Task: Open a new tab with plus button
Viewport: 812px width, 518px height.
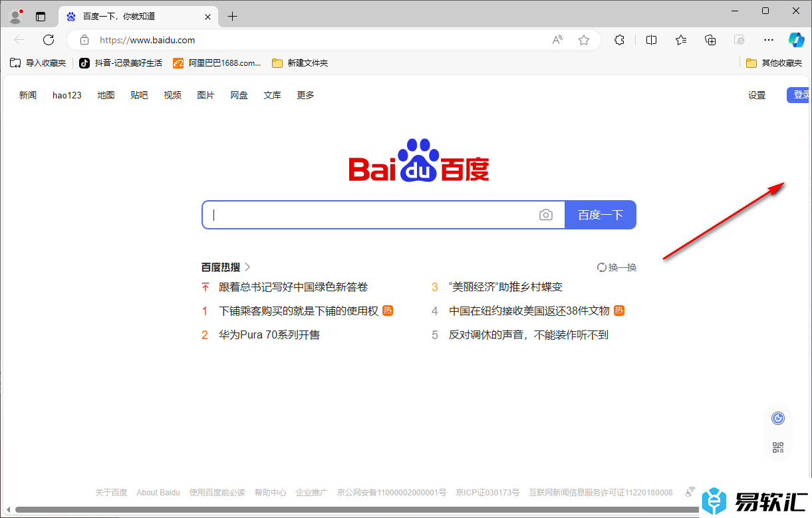Action: [232, 16]
